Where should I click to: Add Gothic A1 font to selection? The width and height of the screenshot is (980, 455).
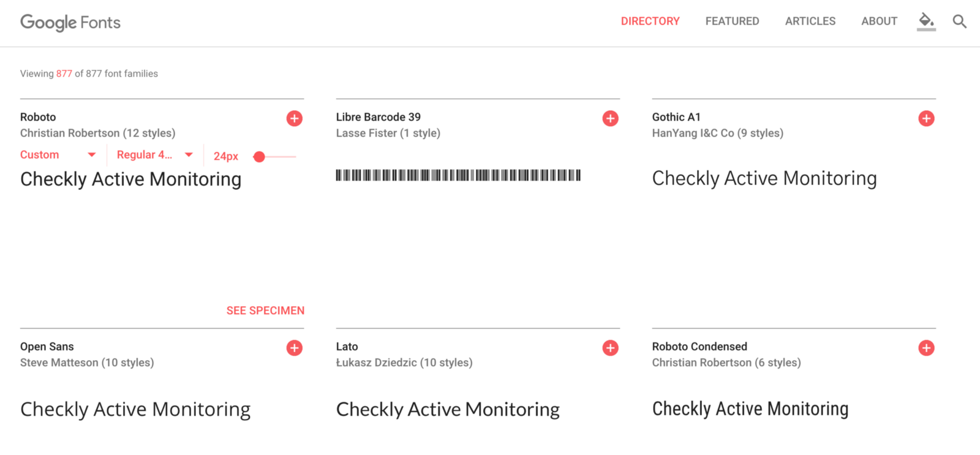926,118
